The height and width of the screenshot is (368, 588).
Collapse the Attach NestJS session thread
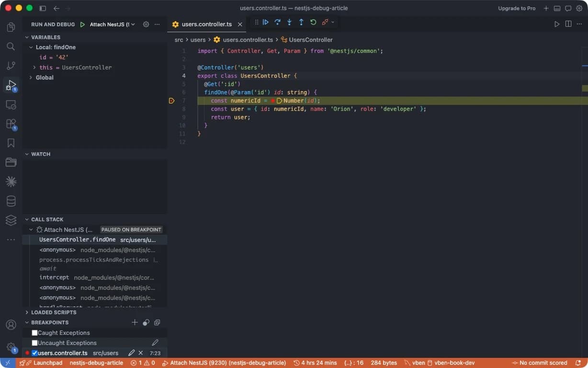pyautogui.click(x=31, y=230)
